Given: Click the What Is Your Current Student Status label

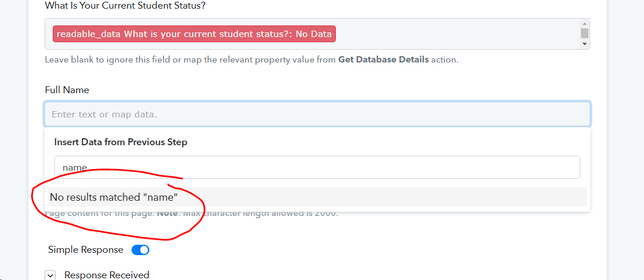Looking at the screenshot, I should click(x=125, y=6).
